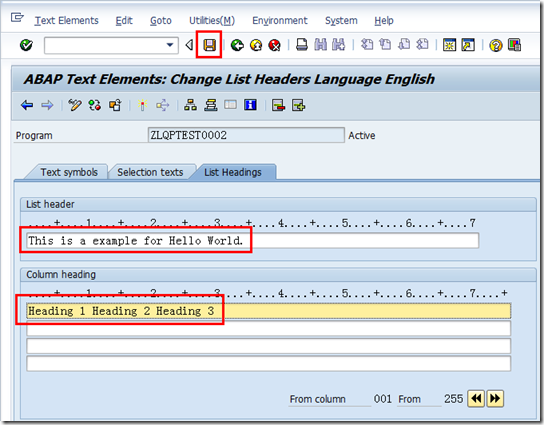The image size is (544, 425).
Task: Open the Help menu
Action: [x=384, y=21]
